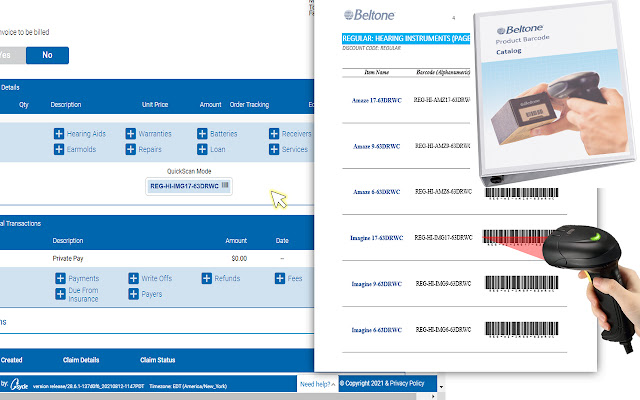Open Copyright 2021 & Privacy Policy link
This screenshot has height=400, width=640.
382,383
